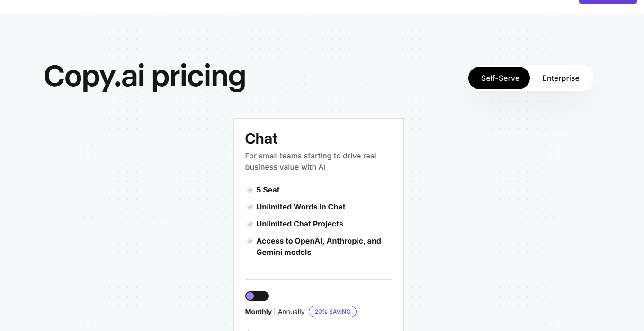Switch billing to Annually
Image resolution: width=644 pixels, height=331 pixels.
tap(291, 312)
